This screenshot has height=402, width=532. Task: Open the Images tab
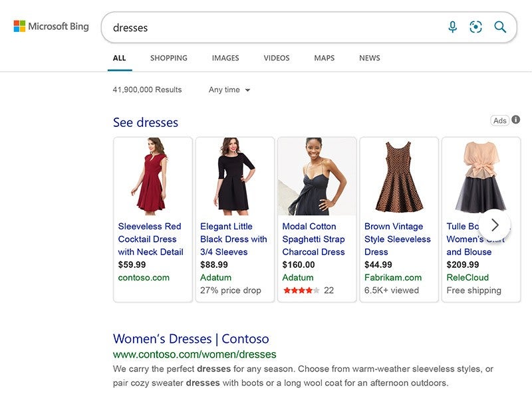[x=225, y=58]
